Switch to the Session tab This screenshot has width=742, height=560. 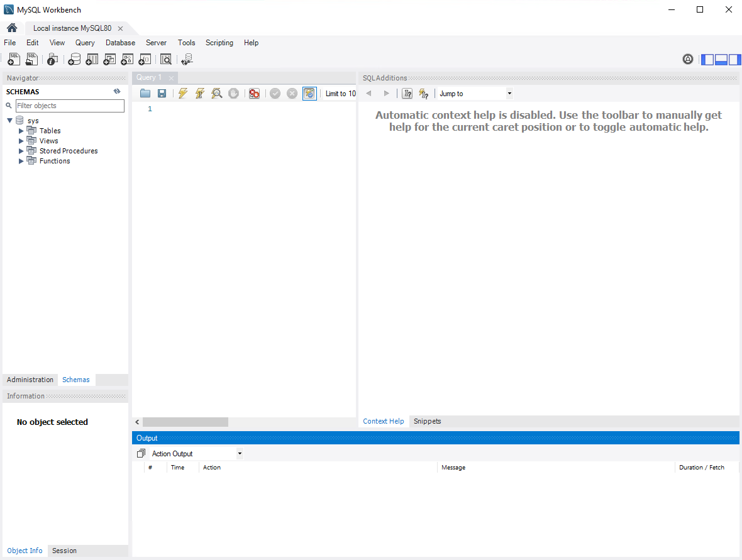pos(64,551)
